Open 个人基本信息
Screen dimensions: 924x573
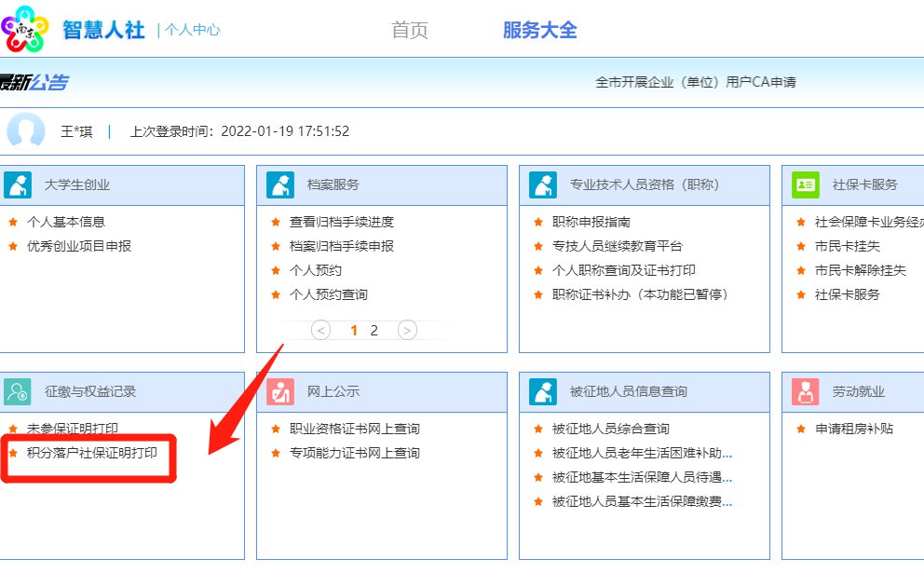(x=66, y=222)
